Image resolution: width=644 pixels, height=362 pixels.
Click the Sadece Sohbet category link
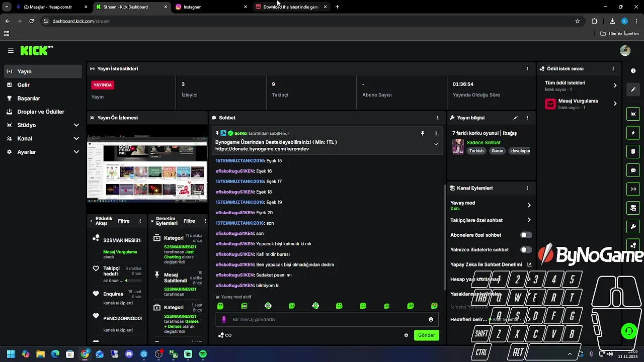(x=484, y=143)
